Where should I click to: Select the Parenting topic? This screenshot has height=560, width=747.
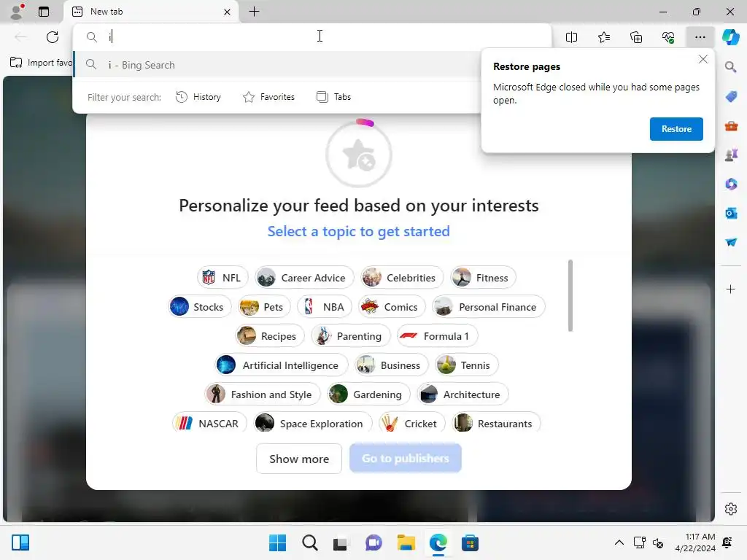pos(351,336)
